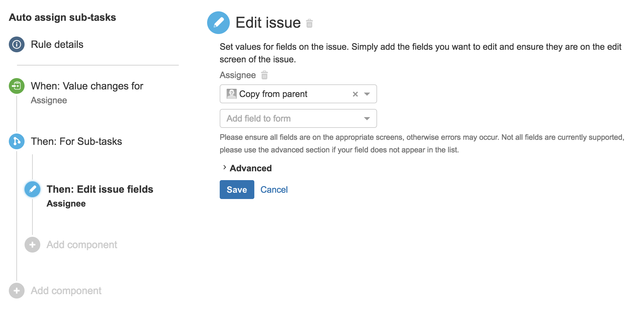This screenshot has width=644, height=313.
Task: Open the Copy from parent dropdown
Action: (x=367, y=94)
